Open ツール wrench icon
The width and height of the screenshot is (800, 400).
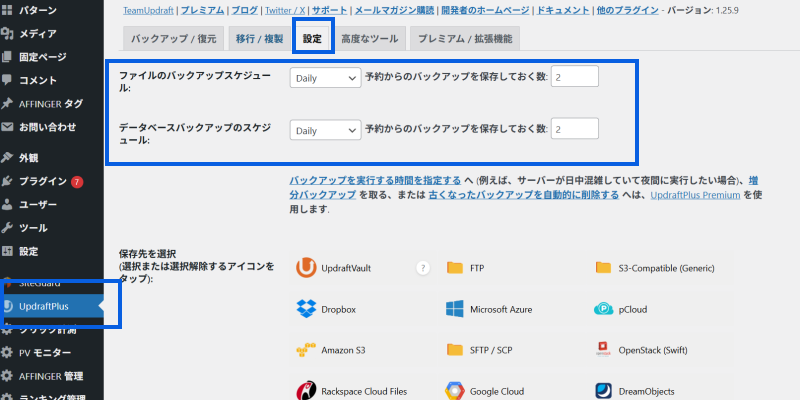7,228
